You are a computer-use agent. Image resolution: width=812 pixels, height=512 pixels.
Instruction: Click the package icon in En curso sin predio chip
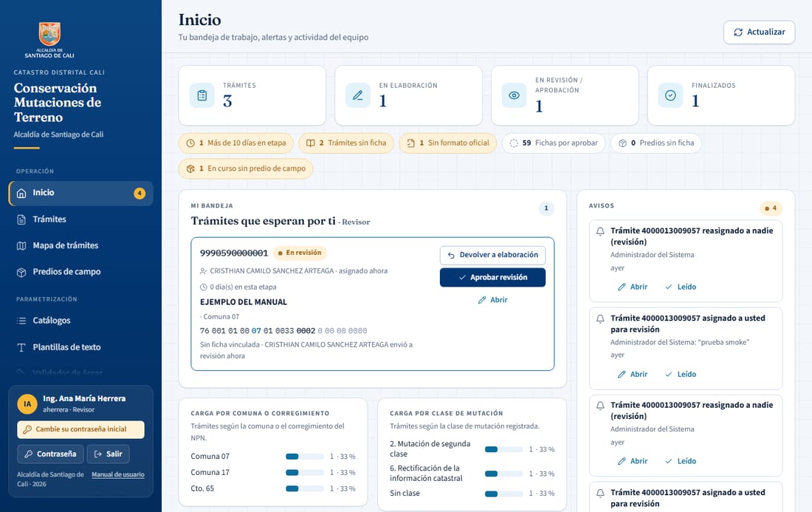pos(190,169)
